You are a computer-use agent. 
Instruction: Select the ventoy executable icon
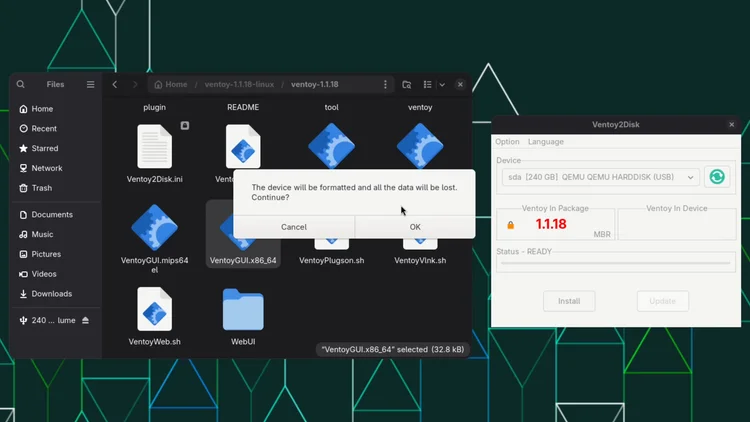click(420, 145)
